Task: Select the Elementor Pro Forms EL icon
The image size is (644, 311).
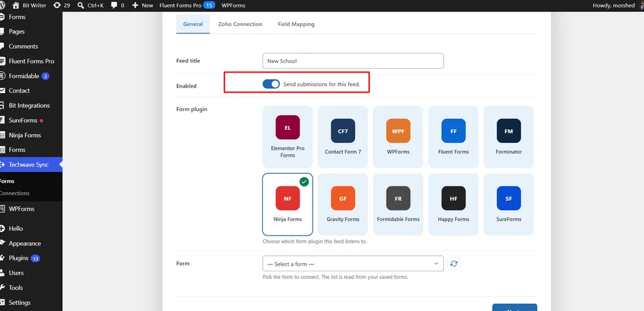Action: (x=287, y=128)
